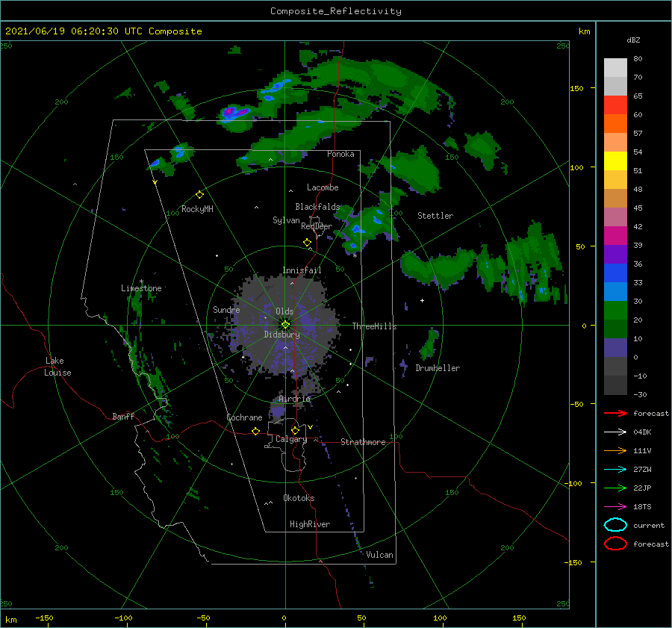Viewport: 672px width, 628px height.
Task: Click the red forecast ellipse legend icon
Action: coord(615,543)
